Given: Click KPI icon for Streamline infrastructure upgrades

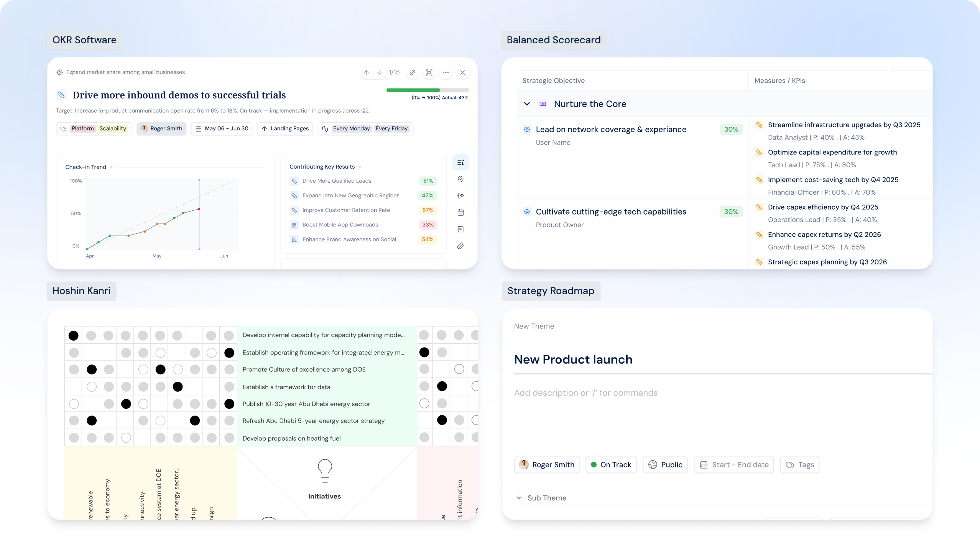Looking at the screenshot, I should [759, 125].
